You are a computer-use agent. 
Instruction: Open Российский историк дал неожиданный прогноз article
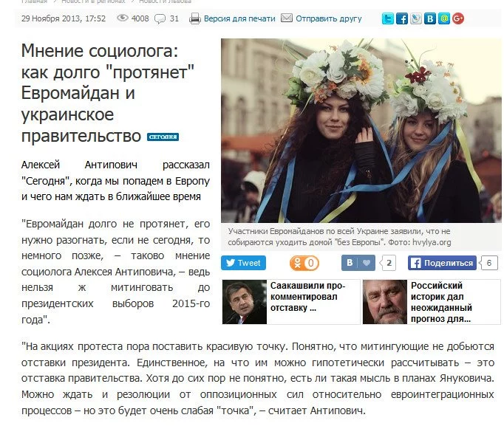(x=432, y=302)
